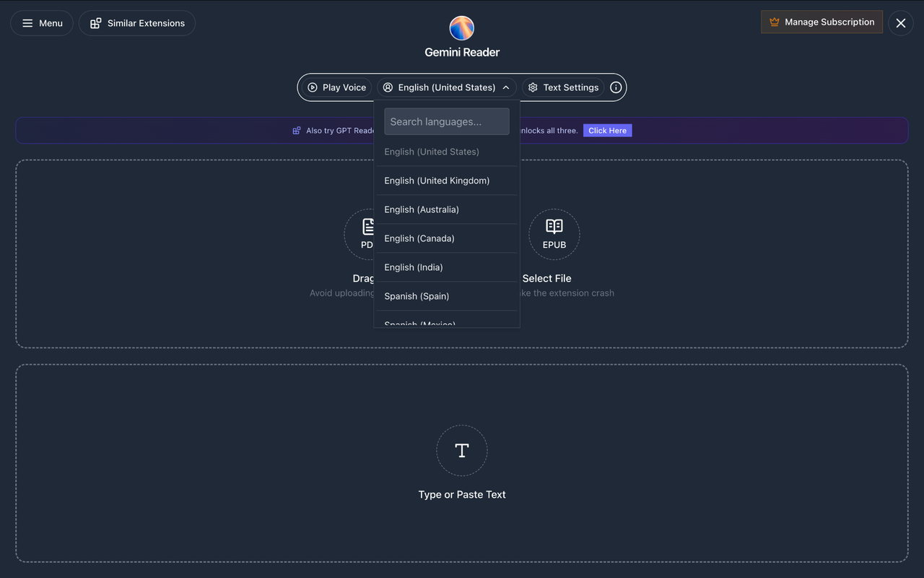924x578 pixels.
Task: Open the hamburger Menu button
Action: (42, 23)
